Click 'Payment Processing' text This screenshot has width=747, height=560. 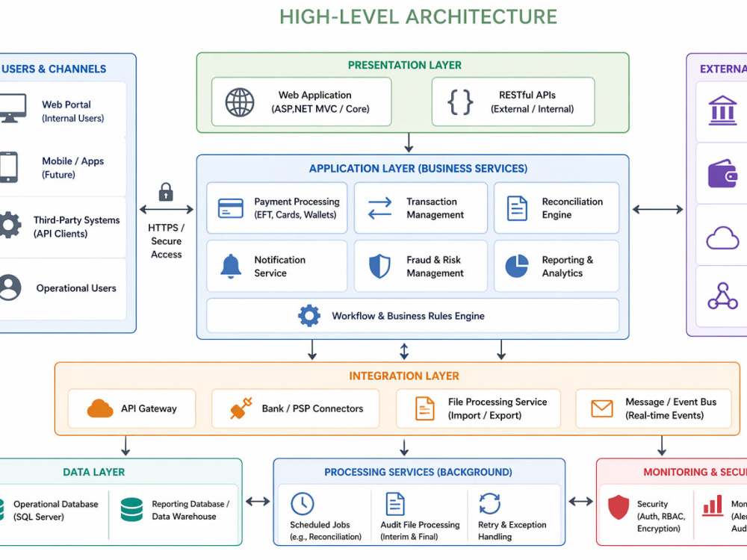coord(297,202)
